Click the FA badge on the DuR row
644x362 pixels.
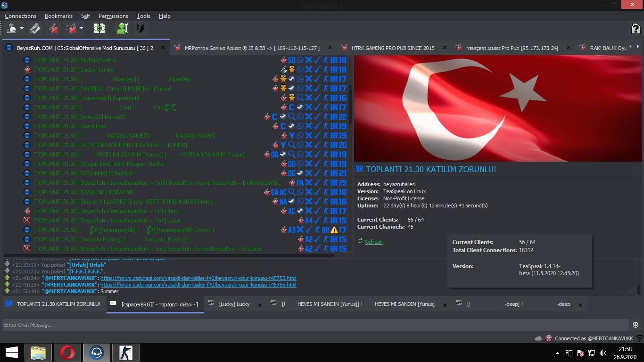point(300,183)
